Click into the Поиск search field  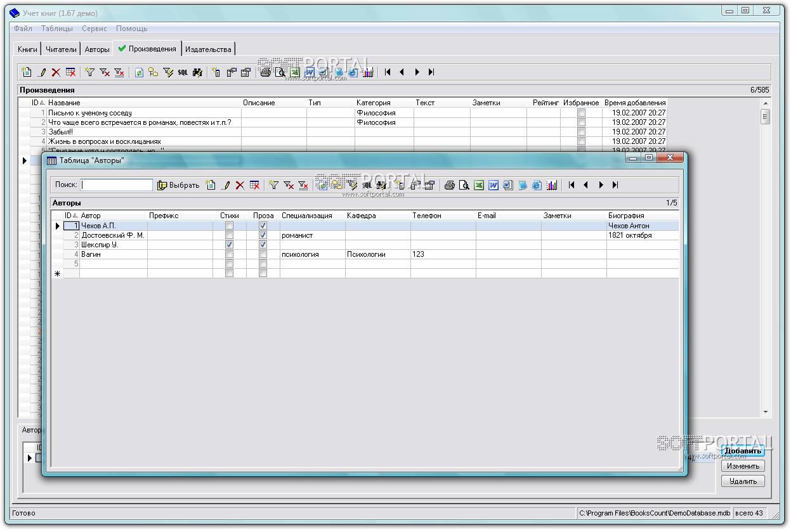point(117,185)
